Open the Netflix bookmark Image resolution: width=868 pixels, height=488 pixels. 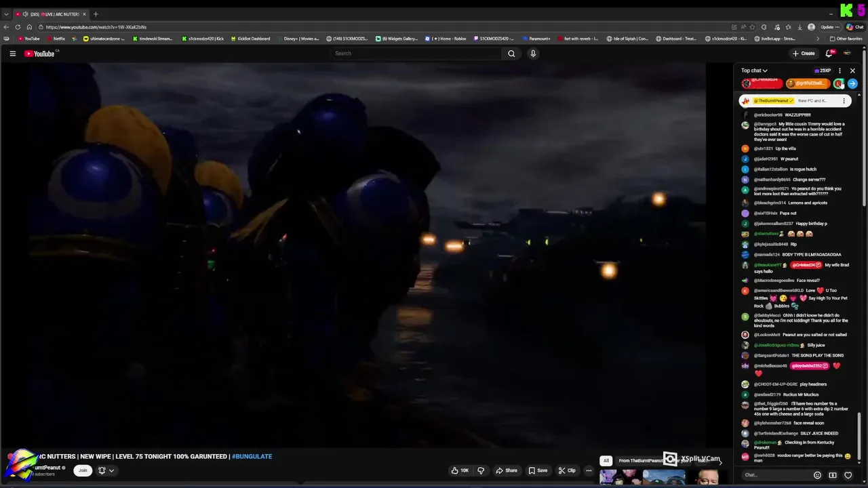pyautogui.click(x=56, y=39)
